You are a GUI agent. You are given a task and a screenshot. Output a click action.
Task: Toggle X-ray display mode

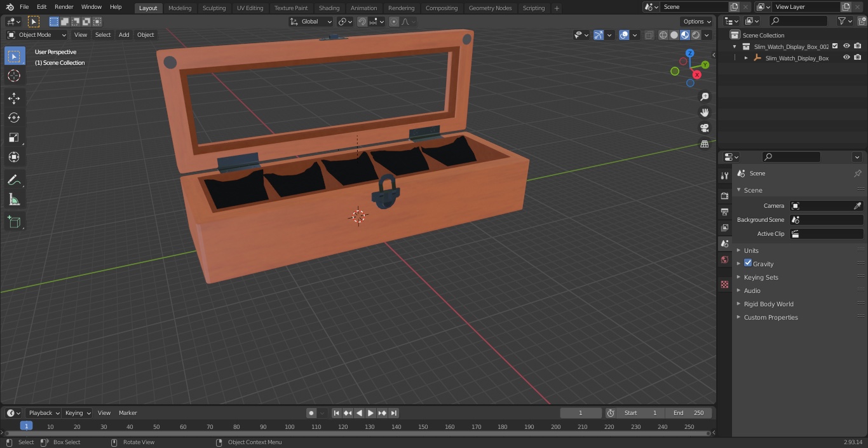(649, 35)
